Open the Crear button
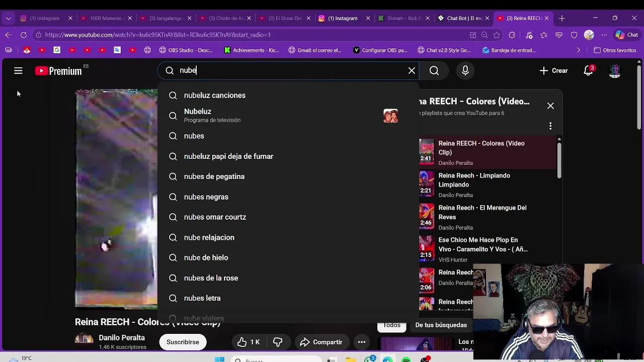This screenshot has width=644, height=362. coord(553,71)
